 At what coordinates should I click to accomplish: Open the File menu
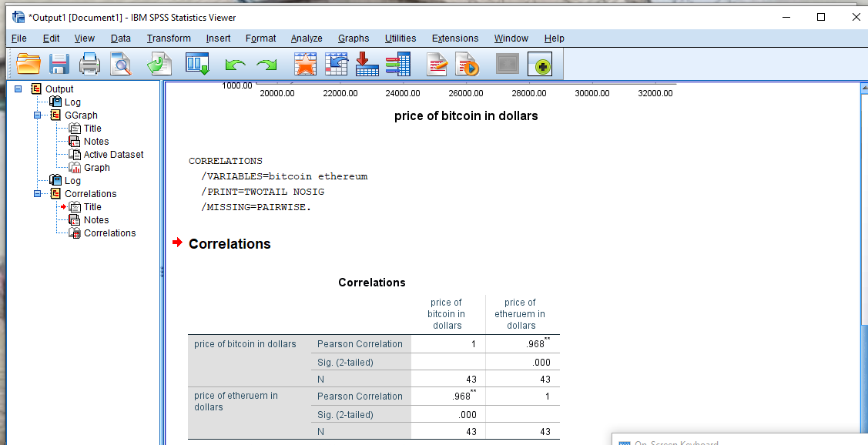[18, 38]
